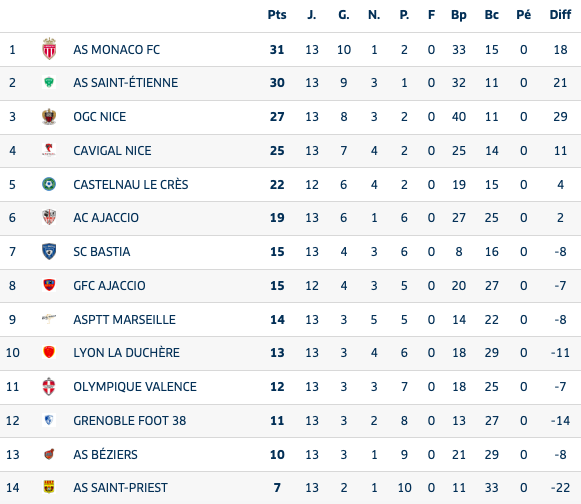Click the AS Monaco FC club crest
Image resolution: width=581 pixels, height=504 pixels.
pos(49,49)
